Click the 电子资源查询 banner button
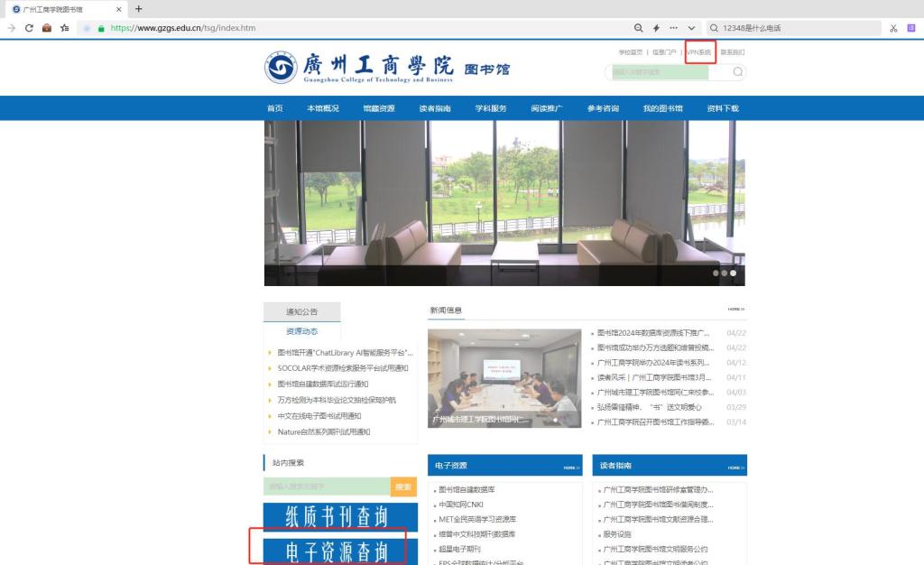 click(337, 551)
